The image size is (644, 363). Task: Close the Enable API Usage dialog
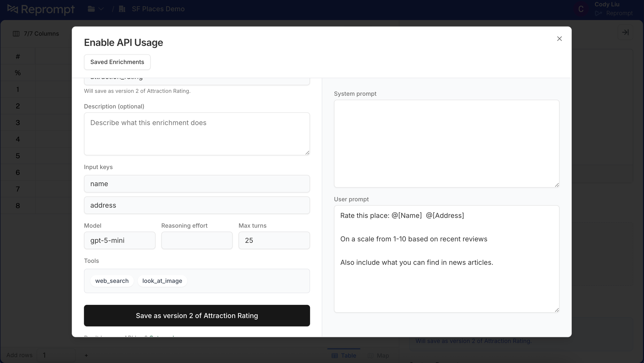pyautogui.click(x=559, y=39)
